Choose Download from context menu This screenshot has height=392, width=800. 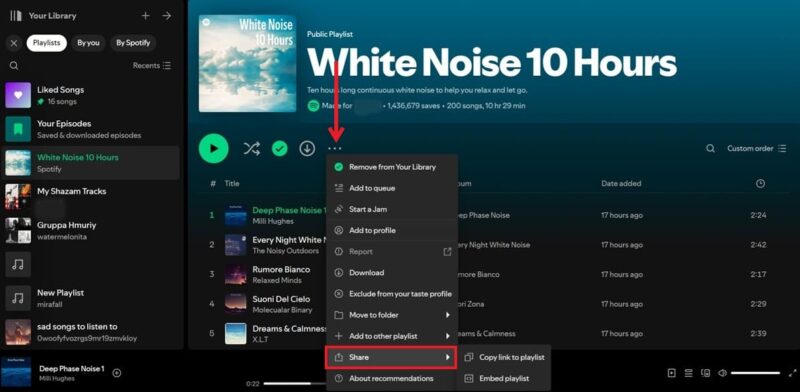pos(392,273)
